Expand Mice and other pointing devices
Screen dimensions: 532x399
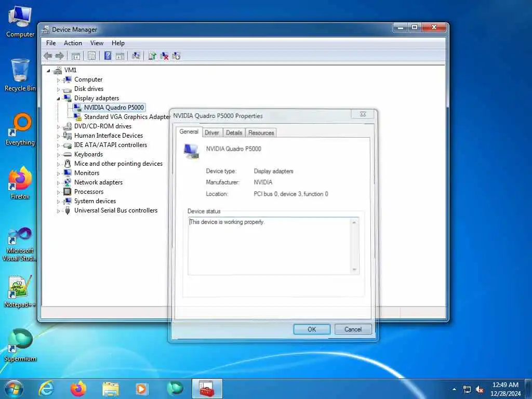coord(58,164)
